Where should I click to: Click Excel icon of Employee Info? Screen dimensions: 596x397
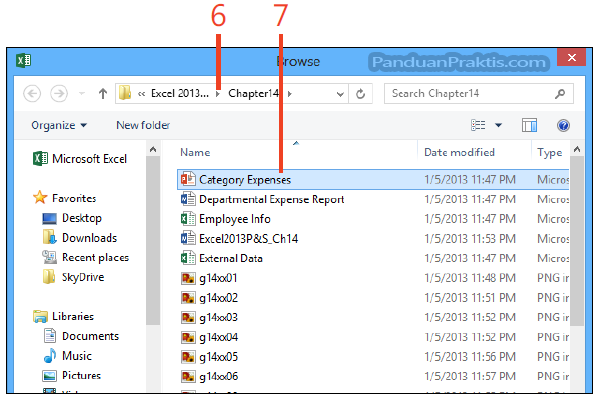tap(188, 219)
